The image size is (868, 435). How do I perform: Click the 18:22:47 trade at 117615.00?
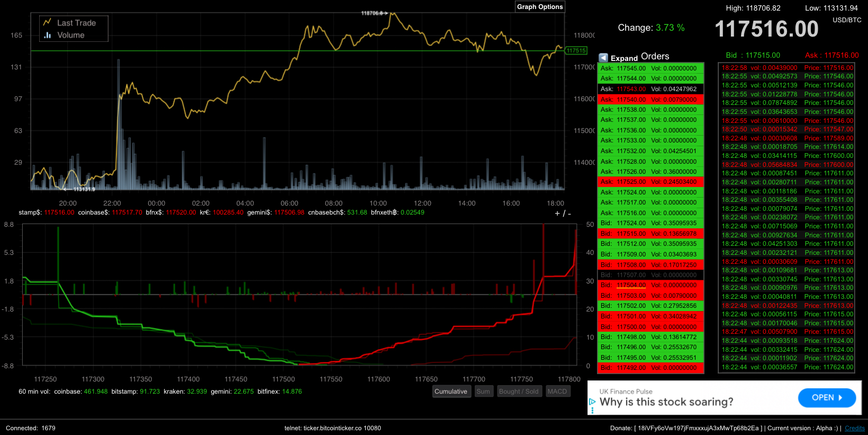click(x=787, y=332)
